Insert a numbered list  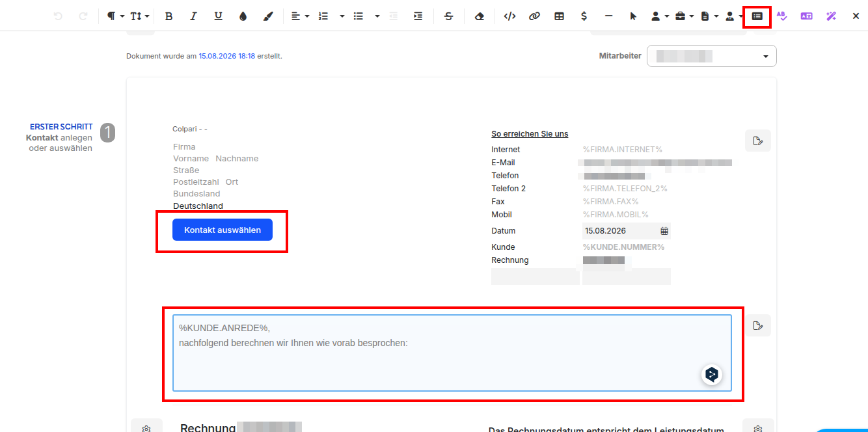click(x=323, y=16)
